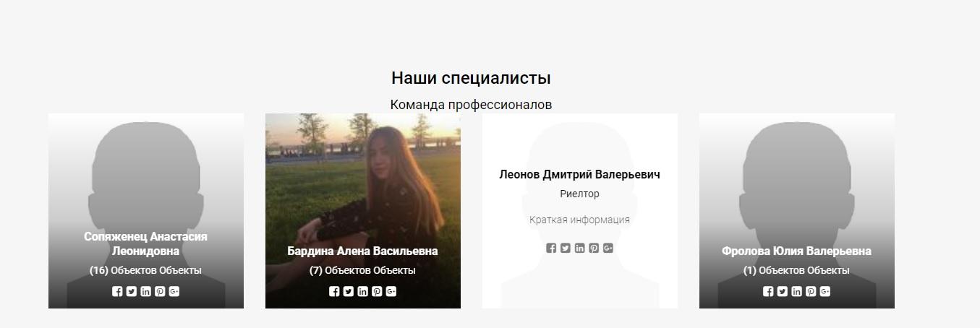The height and width of the screenshot is (328, 980).
Task: View the (7) Объектов listings link
Action: (362, 270)
